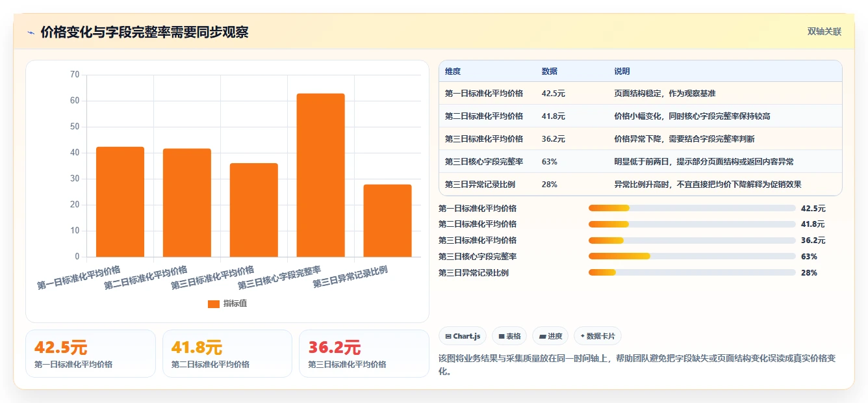Click the 41.8元 value in the table
This screenshot has width=868, height=403.
554,116
